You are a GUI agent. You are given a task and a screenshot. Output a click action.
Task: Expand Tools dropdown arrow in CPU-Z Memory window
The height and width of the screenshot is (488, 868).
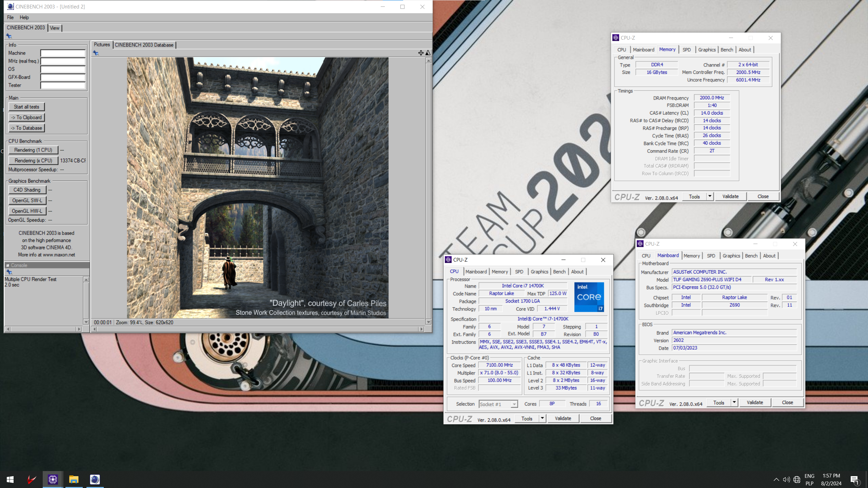(x=710, y=196)
